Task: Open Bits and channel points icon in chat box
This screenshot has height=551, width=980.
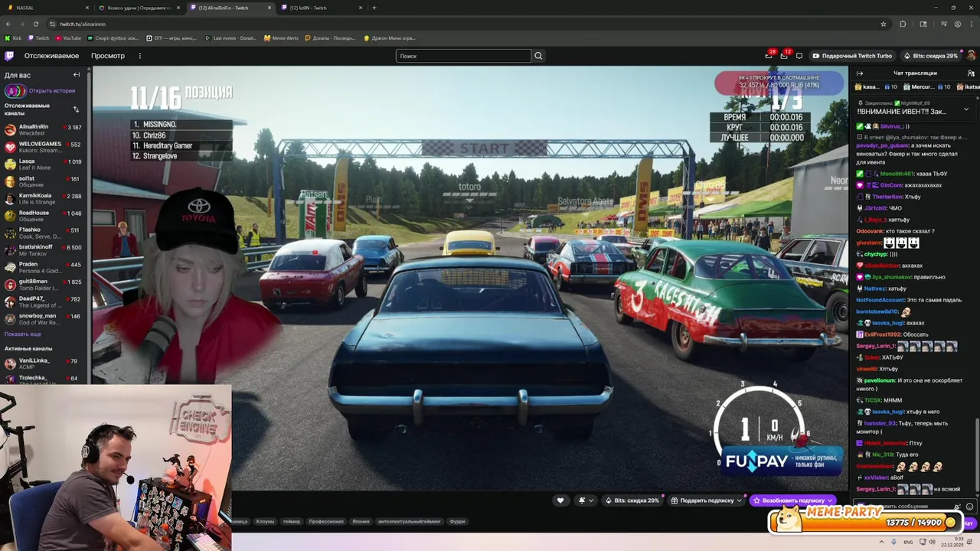Action: point(957,507)
